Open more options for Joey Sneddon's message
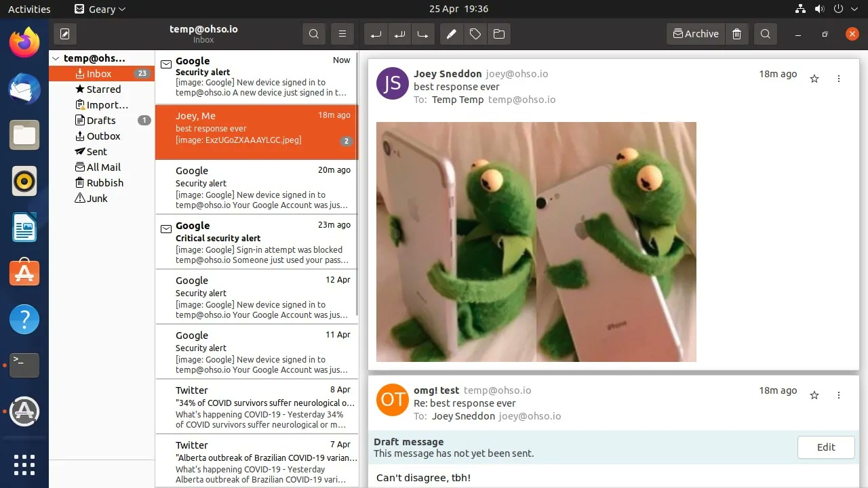This screenshot has height=488, width=868. pyautogui.click(x=839, y=79)
